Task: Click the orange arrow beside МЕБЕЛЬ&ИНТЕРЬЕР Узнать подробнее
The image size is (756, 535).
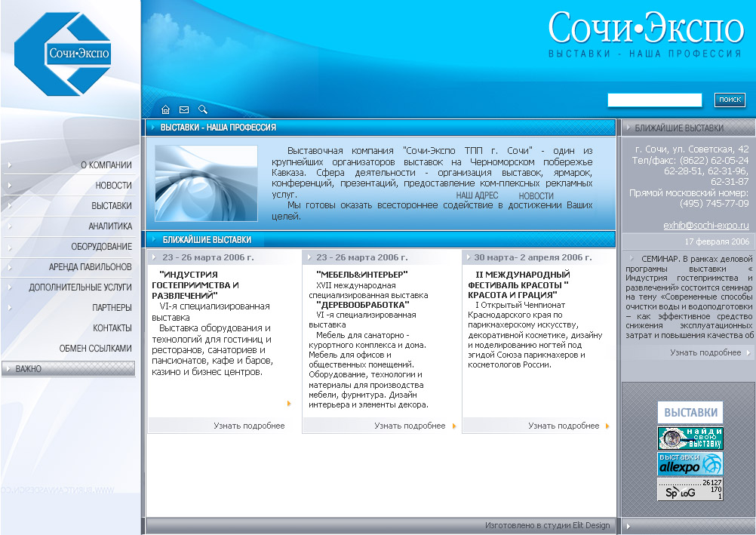Action: coord(454,426)
